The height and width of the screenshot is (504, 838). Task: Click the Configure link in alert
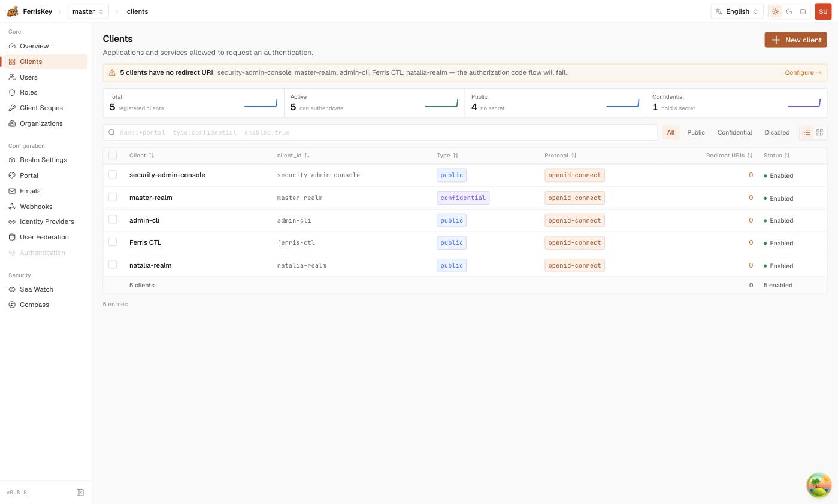point(803,73)
